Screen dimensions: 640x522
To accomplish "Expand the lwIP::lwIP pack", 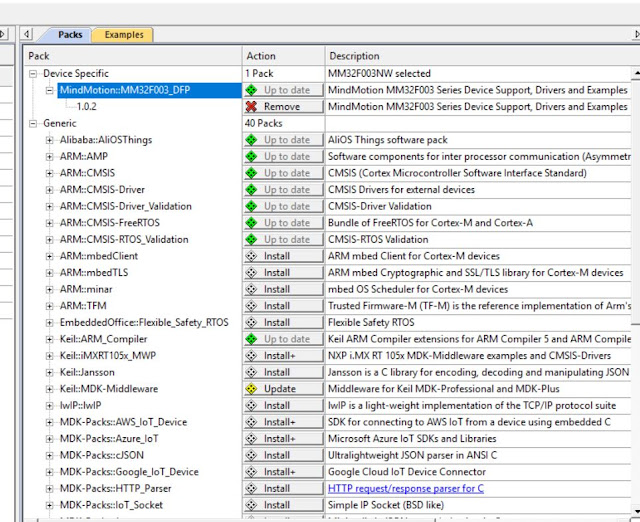I will [x=49, y=406].
